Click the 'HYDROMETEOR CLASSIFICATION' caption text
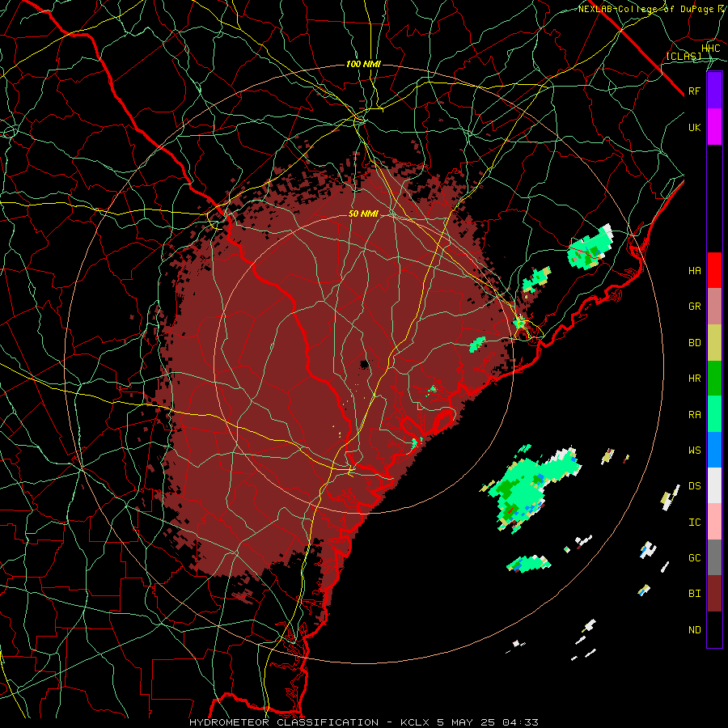 [284, 722]
